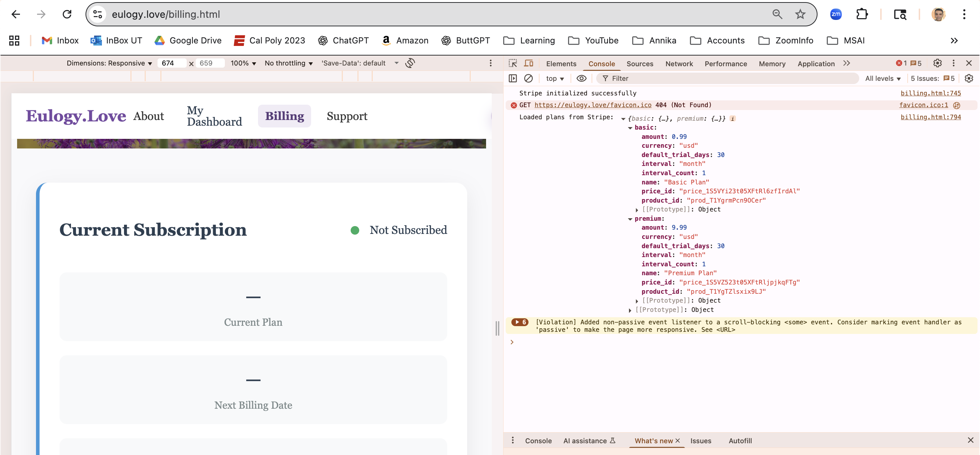Click the bookmark star icon in address bar
The height and width of the screenshot is (455, 980).
click(800, 15)
